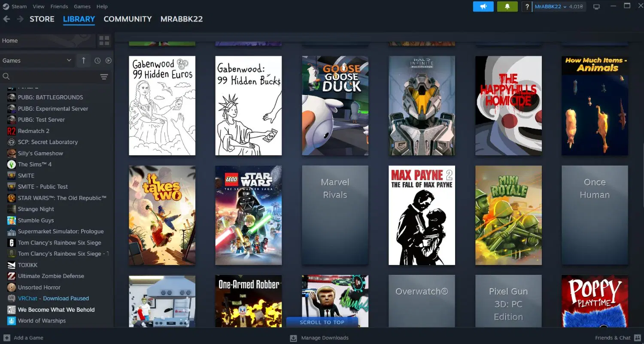Click the Stumble Guys icon
This screenshot has width=644, height=344.
(x=12, y=220)
